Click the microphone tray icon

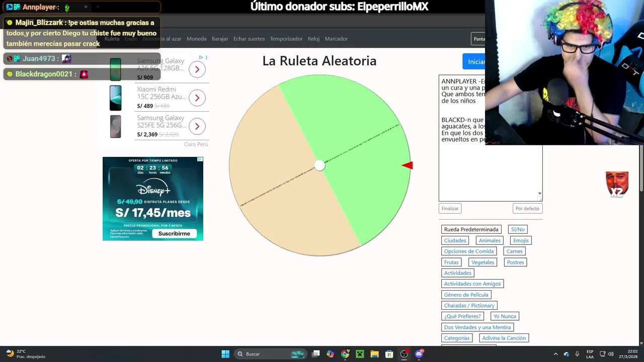point(577,354)
